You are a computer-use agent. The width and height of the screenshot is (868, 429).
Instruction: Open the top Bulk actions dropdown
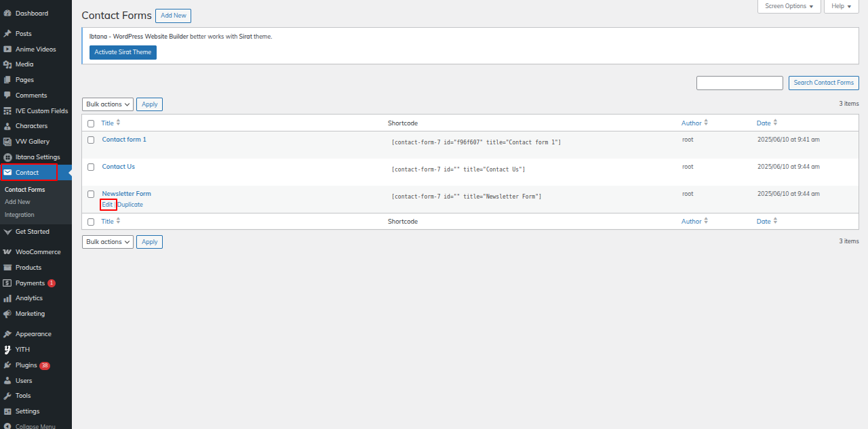pos(108,104)
